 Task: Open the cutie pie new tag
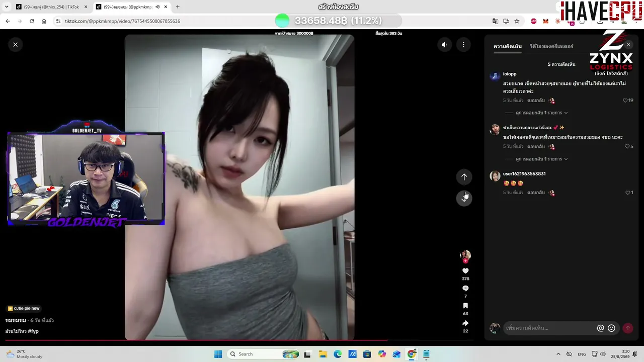(24, 308)
